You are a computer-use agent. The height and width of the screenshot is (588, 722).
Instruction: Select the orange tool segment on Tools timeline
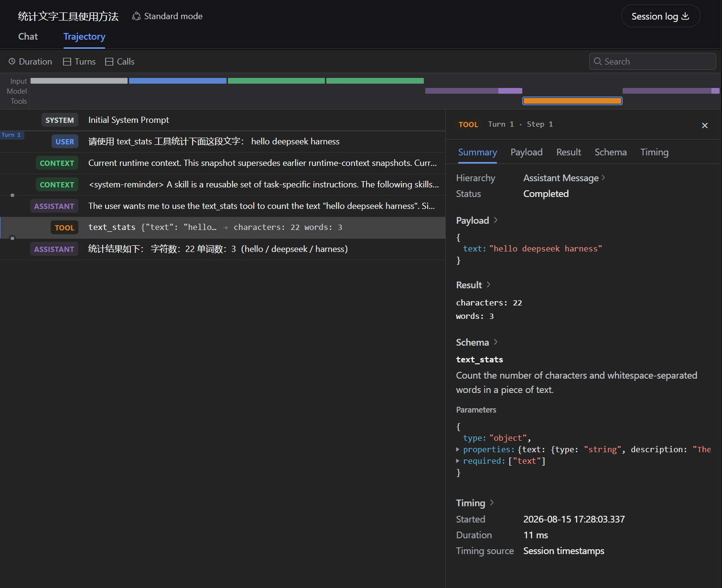572,101
